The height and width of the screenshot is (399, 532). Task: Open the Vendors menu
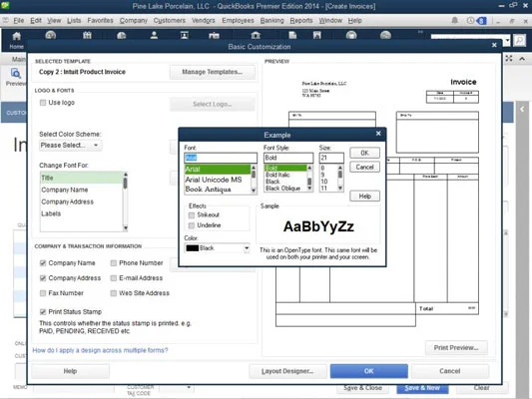pyautogui.click(x=204, y=20)
